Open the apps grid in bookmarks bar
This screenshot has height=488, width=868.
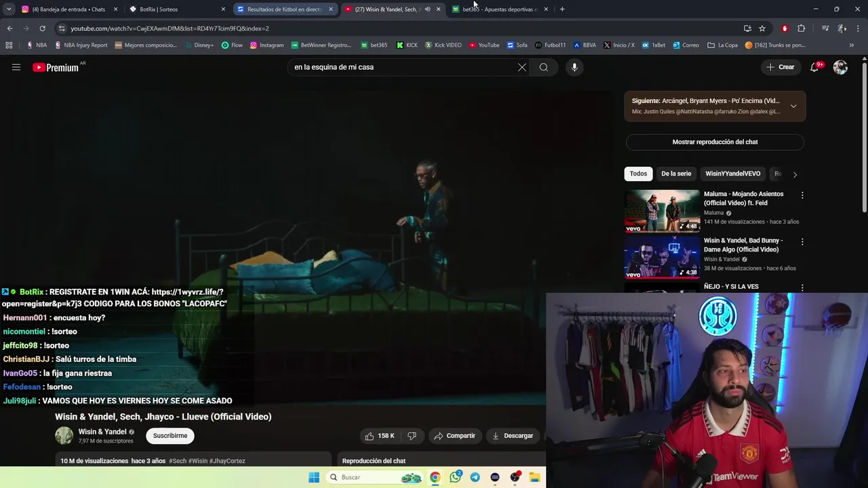[9, 45]
